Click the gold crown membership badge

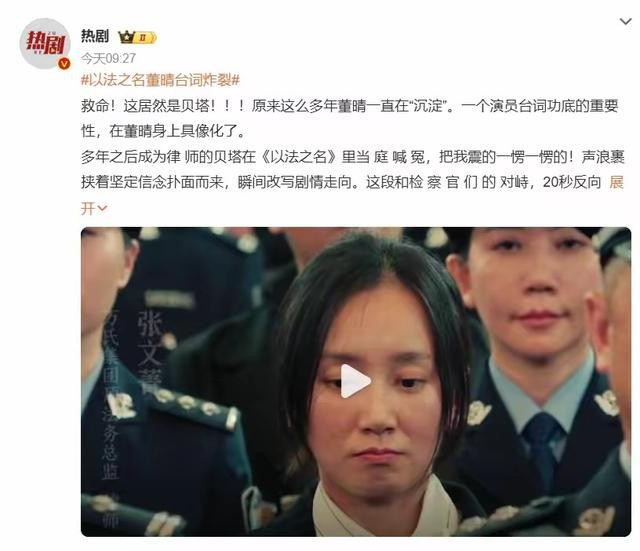(137, 38)
